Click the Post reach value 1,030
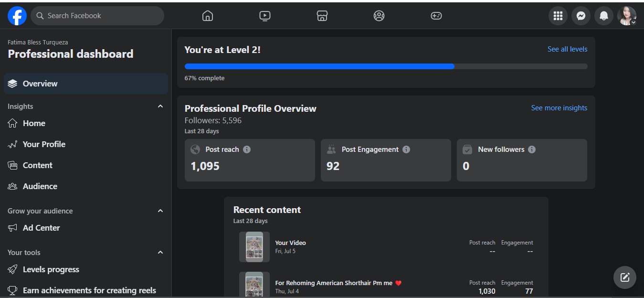This screenshot has height=298, width=644. click(x=487, y=291)
